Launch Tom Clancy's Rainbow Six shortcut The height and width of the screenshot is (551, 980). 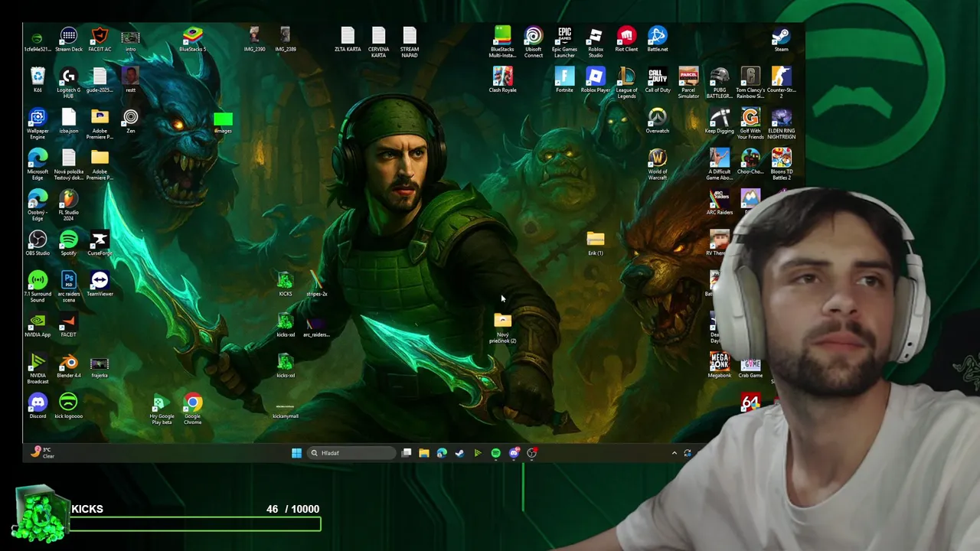coord(750,83)
